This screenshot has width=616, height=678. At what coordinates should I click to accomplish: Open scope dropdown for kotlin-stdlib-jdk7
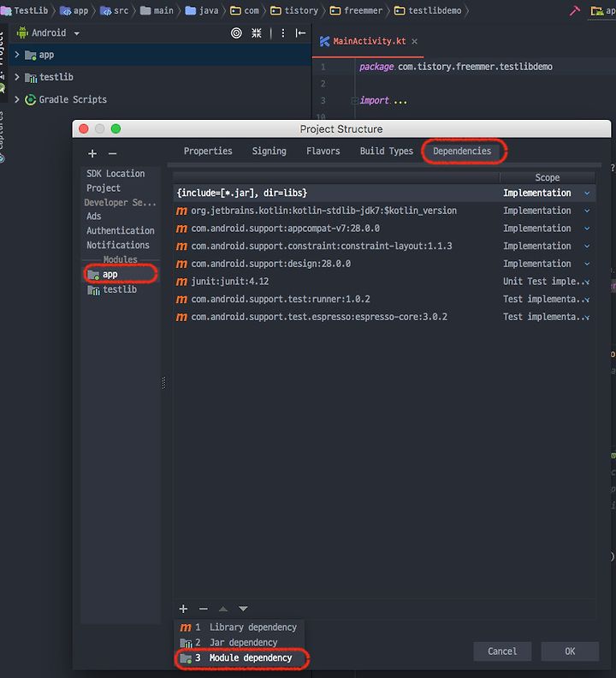587,211
